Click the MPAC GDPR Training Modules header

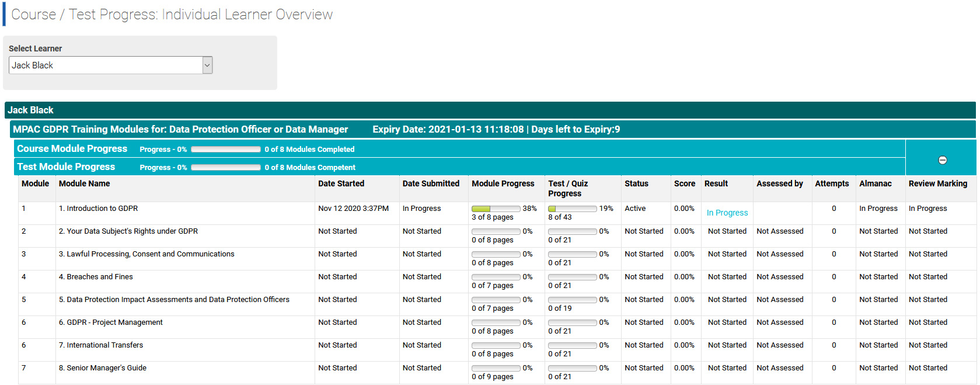coord(180,129)
